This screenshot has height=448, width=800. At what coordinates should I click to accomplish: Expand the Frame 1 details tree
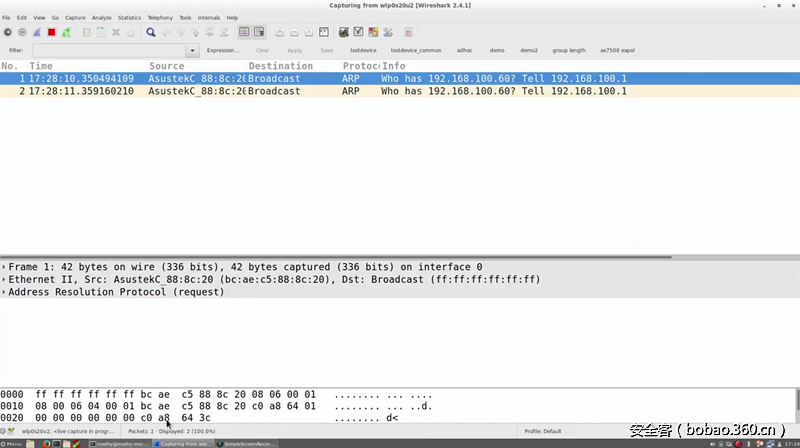click(4, 267)
